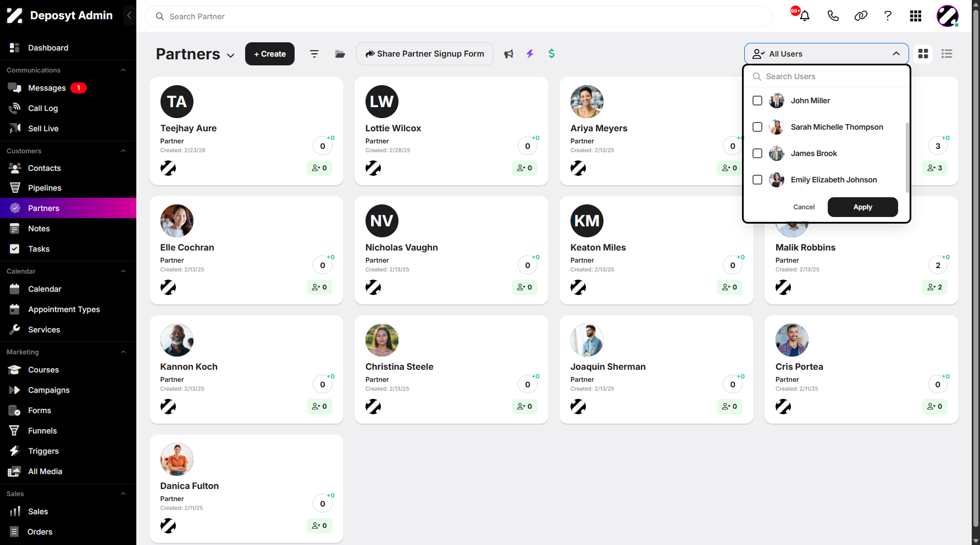Click the add-user badge on Malik Robbins card

coord(934,287)
